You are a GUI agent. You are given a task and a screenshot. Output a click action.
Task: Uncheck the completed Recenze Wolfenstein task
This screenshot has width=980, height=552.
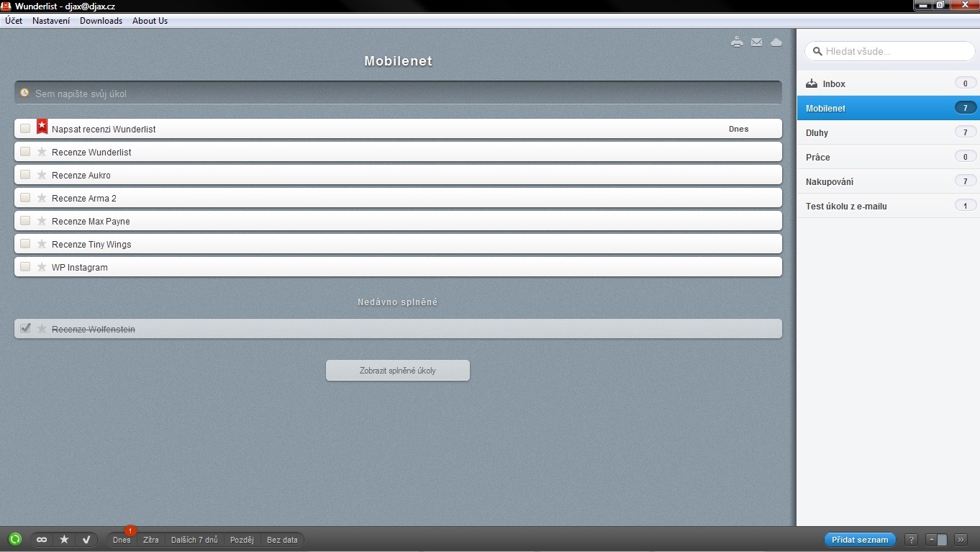tap(26, 328)
